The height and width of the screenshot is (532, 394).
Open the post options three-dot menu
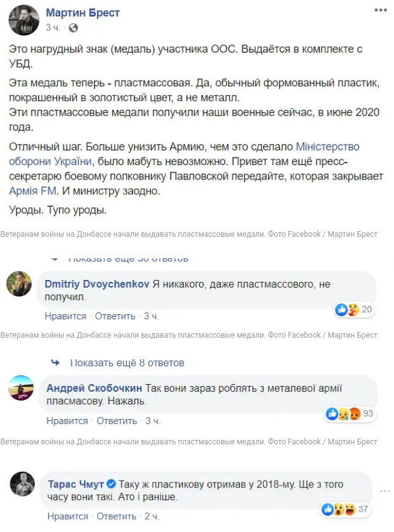(379, 11)
